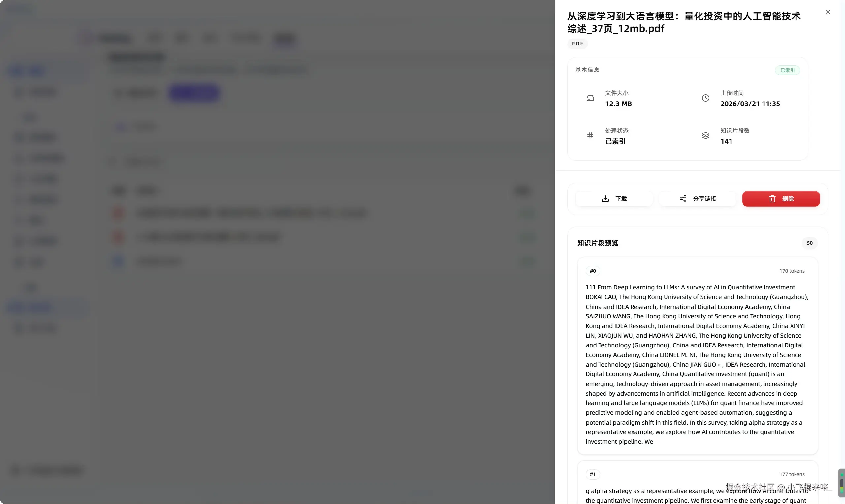Click the share icon in 分享链接 button
The width and height of the screenshot is (845, 504).
(x=683, y=199)
